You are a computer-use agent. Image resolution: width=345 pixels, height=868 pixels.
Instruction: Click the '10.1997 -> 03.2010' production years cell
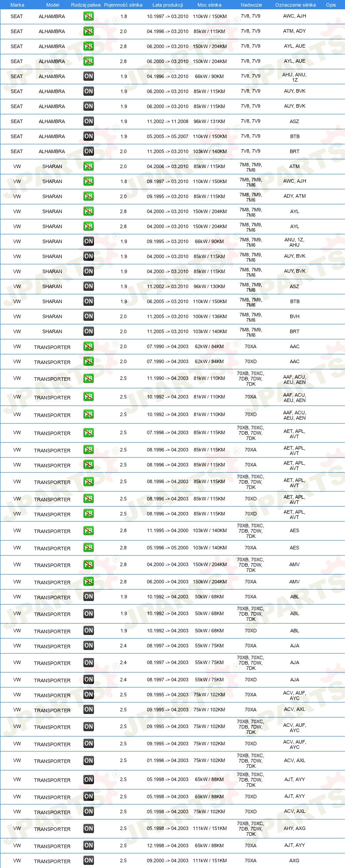168,16
